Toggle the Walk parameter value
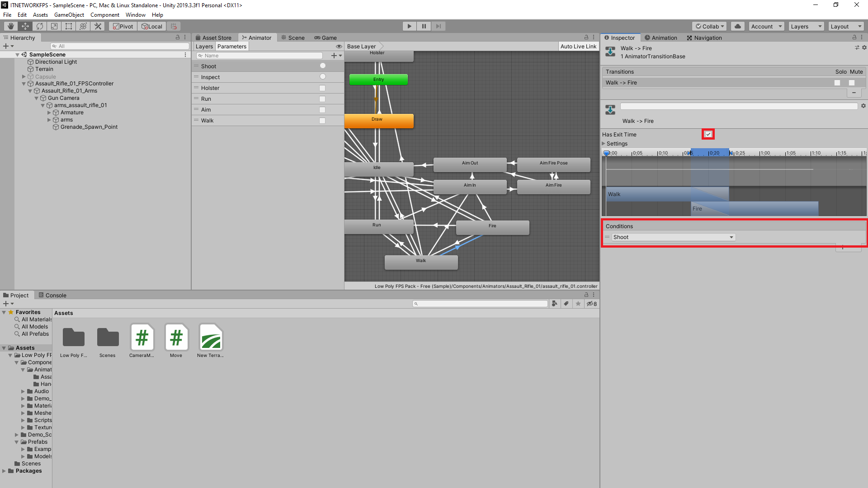This screenshot has height=488, width=868. [322, 120]
